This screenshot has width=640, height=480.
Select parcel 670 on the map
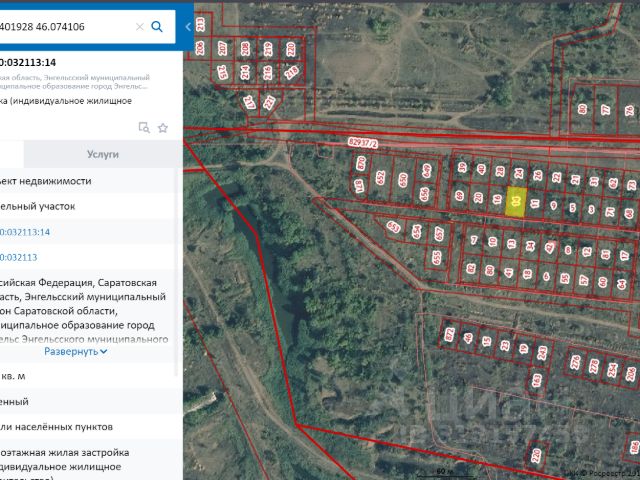pos(361,164)
